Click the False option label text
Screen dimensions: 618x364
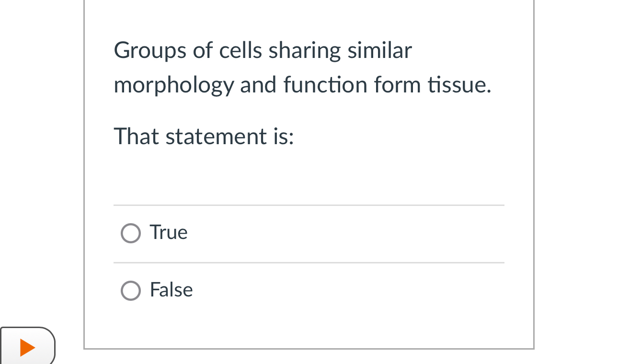(x=171, y=290)
